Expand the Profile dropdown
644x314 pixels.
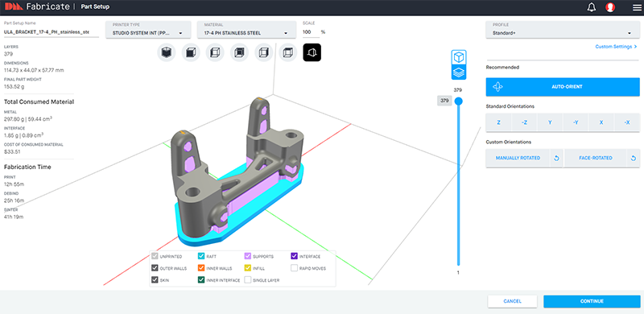click(563, 30)
